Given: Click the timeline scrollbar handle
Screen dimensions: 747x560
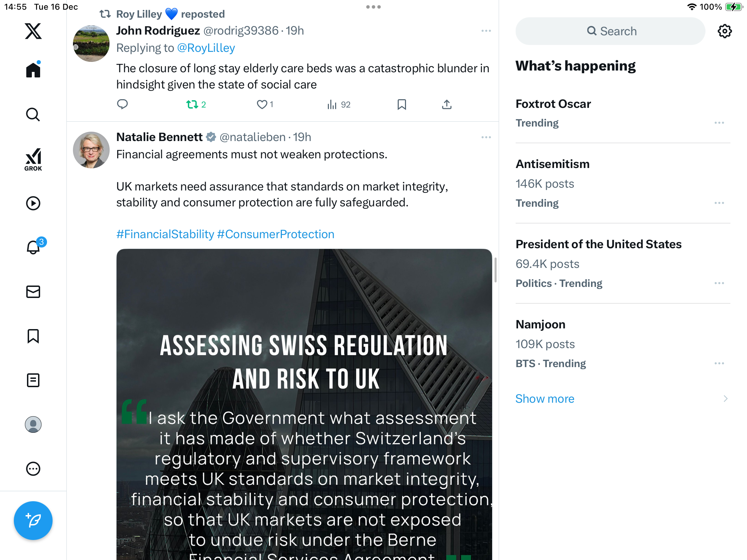Looking at the screenshot, I should (x=495, y=270).
